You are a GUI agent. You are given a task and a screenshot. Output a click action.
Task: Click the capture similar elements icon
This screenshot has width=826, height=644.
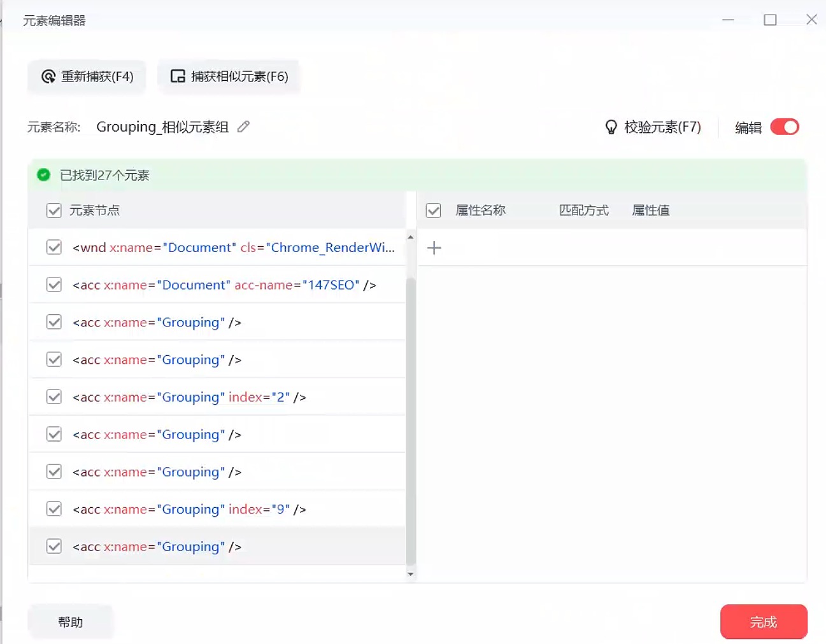(x=178, y=76)
